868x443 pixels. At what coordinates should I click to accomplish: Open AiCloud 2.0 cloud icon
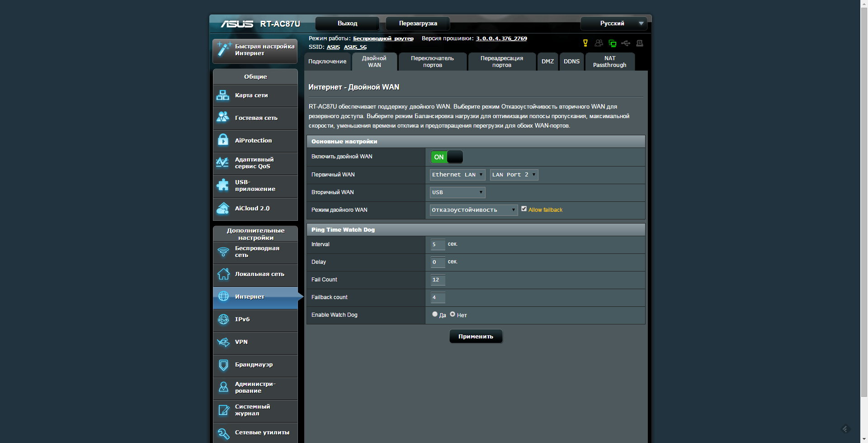click(x=223, y=208)
